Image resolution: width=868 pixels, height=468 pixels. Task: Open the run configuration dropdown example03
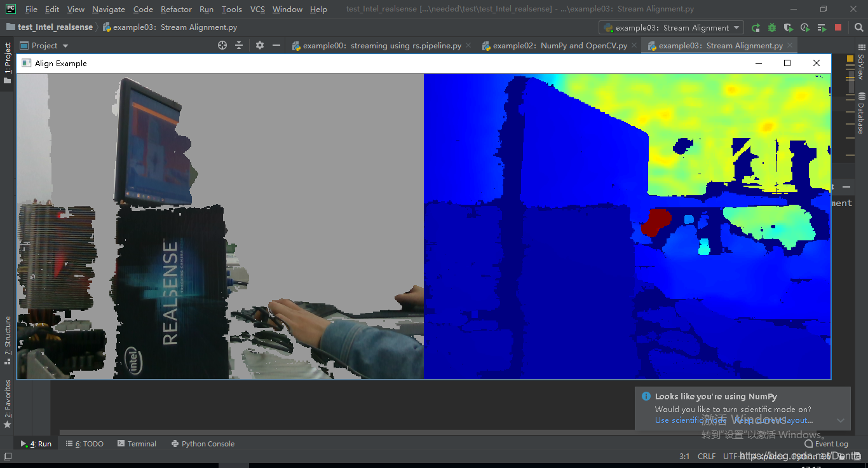(x=671, y=28)
